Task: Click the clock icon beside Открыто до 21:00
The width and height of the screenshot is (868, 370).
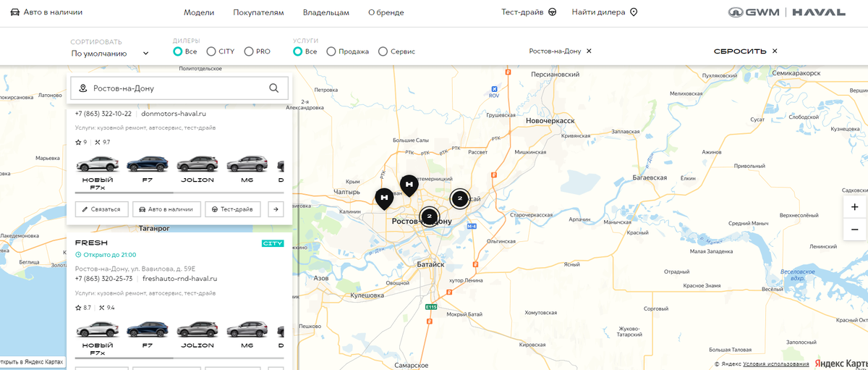Action: click(78, 256)
